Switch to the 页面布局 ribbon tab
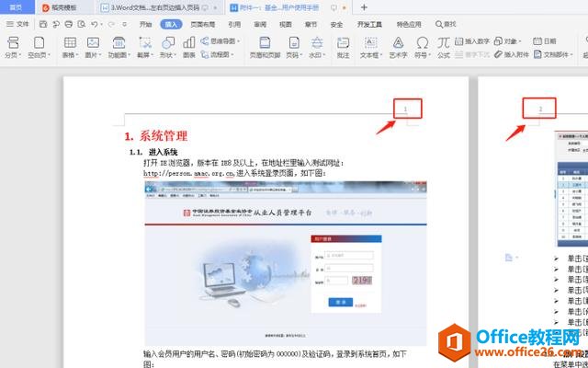588x368 pixels. coord(203,25)
